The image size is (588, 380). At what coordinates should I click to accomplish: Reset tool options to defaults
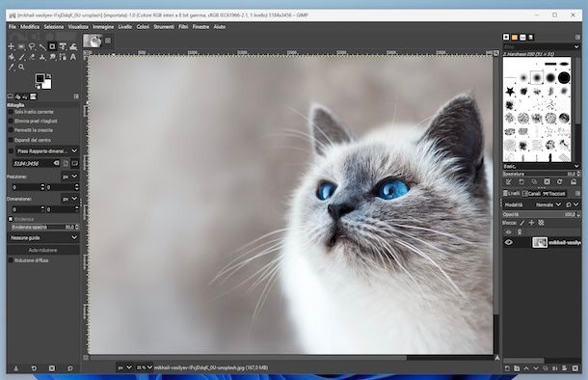tap(69, 368)
